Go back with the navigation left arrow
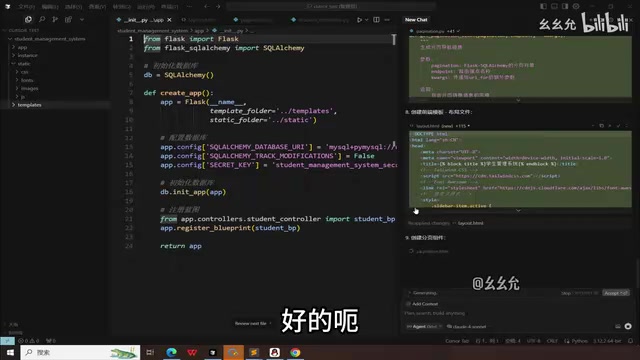640x360 pixels. coord(207,7)
